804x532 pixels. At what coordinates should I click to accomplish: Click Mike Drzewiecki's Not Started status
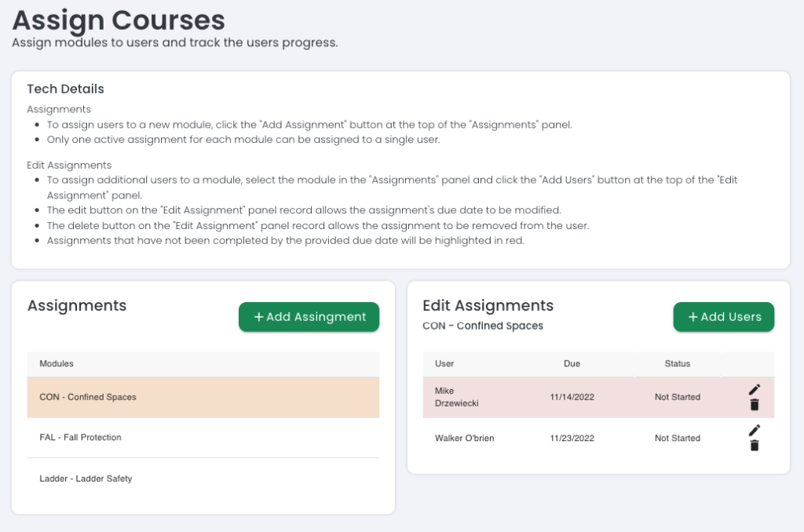tap(677, 397)
